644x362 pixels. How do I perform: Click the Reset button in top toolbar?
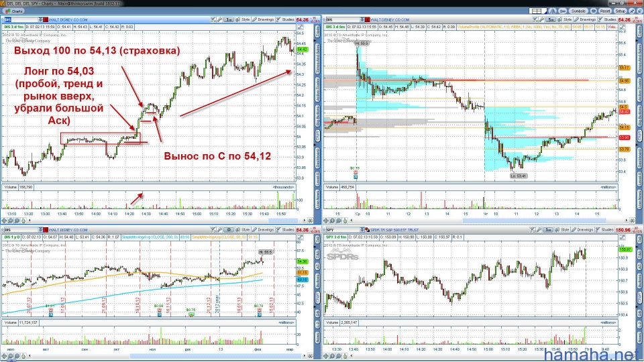tap(604, 11)
